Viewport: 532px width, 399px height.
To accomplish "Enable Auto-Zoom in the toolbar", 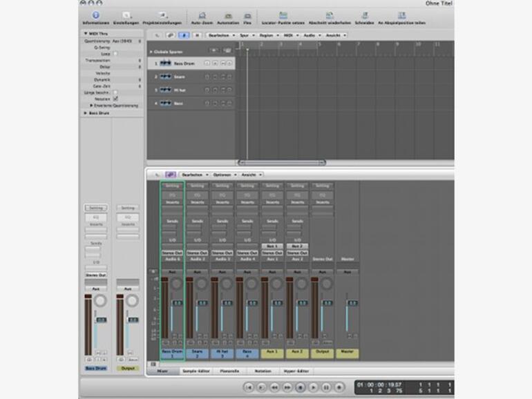I will 202,15.
